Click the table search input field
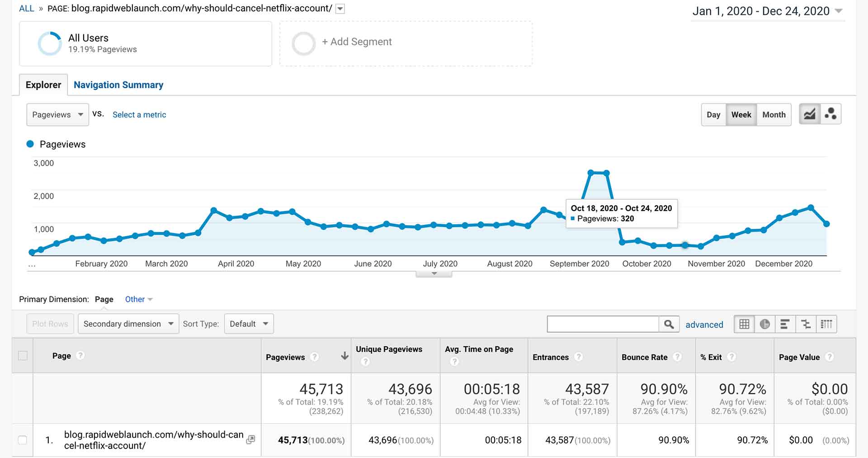The width and height of the screenshot is (868, 458). coord(603,324)
